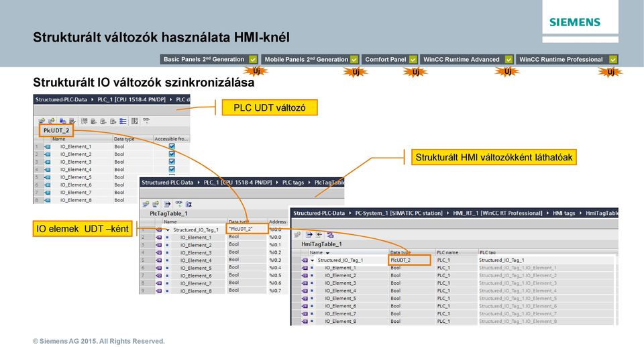Click the tag icon of IO_Element_8 row in PlcTagTable_1
644x347 pixels.
pos(158,291)
